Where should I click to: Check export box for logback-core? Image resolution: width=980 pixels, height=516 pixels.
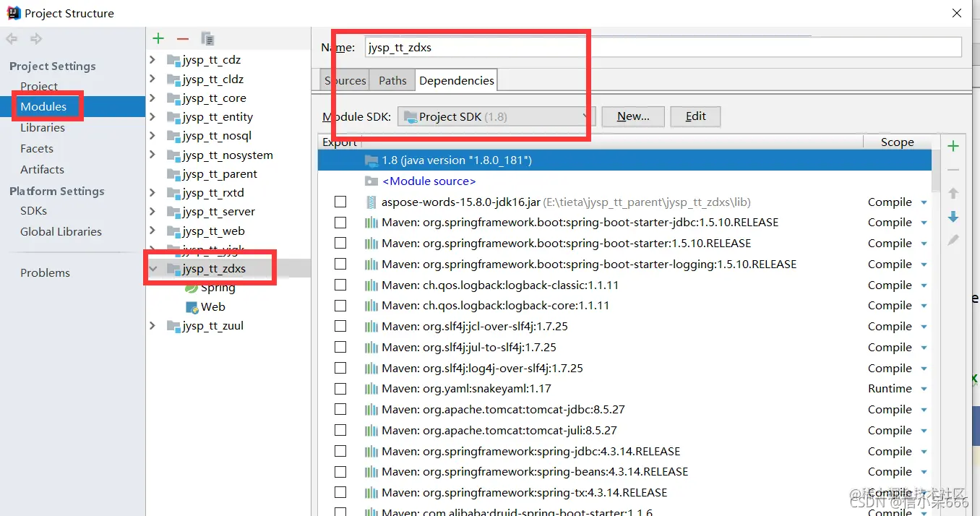click(x=340, y=306)
